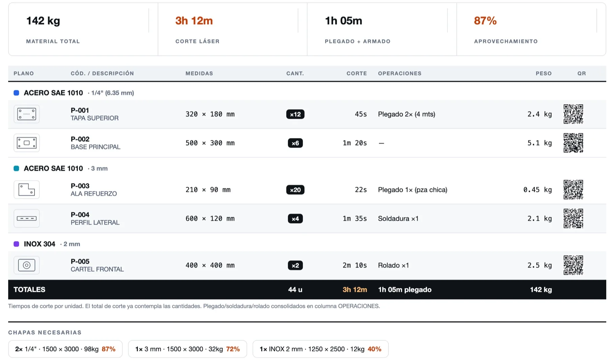Click the P-001 part code text
This screenshot has height=364, width=609.
point(80,110)
